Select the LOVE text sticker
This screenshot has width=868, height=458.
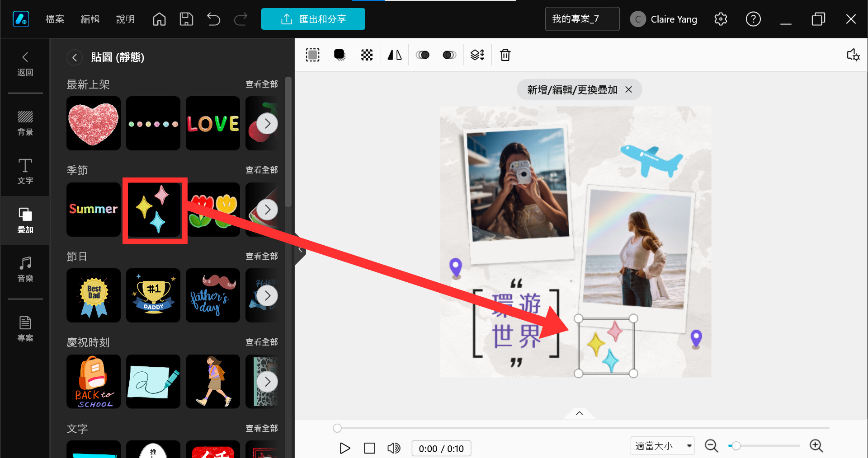coord(213,123)
